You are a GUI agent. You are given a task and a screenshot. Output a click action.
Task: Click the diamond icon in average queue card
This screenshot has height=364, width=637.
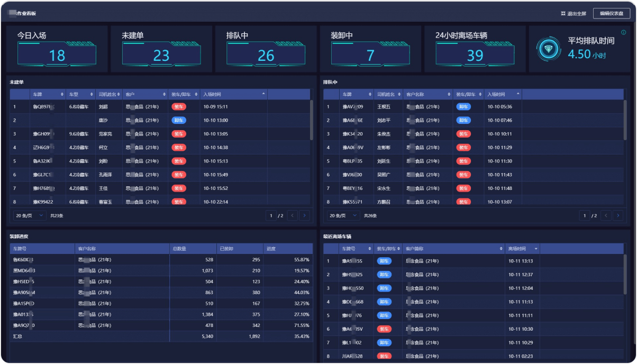548,49
